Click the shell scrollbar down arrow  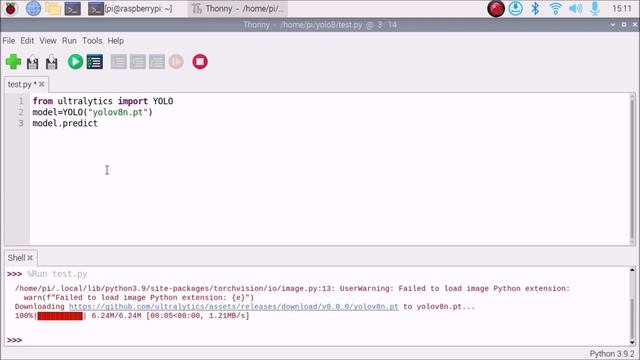(x=632, y=342)
